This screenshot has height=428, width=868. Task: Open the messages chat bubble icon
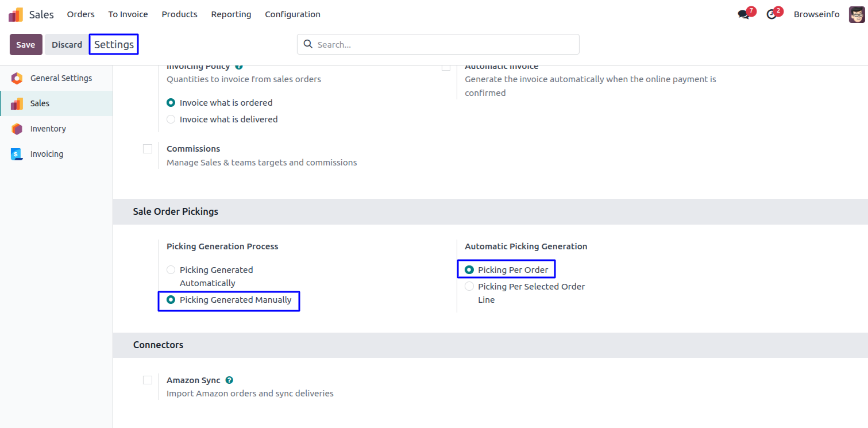[744, 14]
